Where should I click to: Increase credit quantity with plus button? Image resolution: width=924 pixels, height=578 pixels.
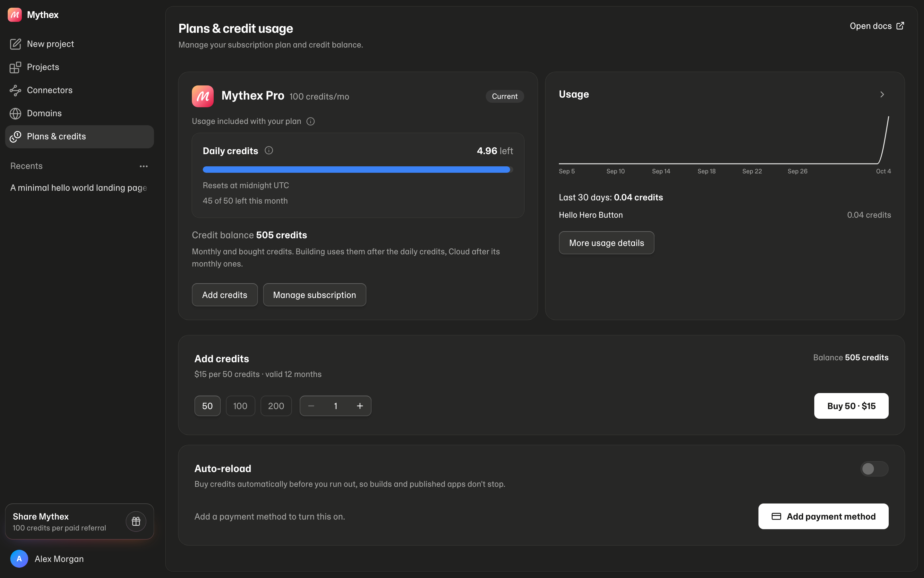click(360, 406)
